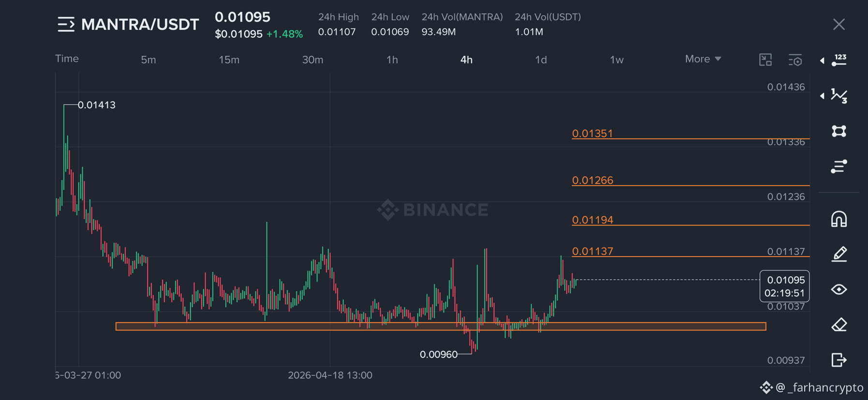The width and height of the screenshot is (868, 400).
Task: Exit drawing mode with the exit icon
Action: click(x=839, y=360)
